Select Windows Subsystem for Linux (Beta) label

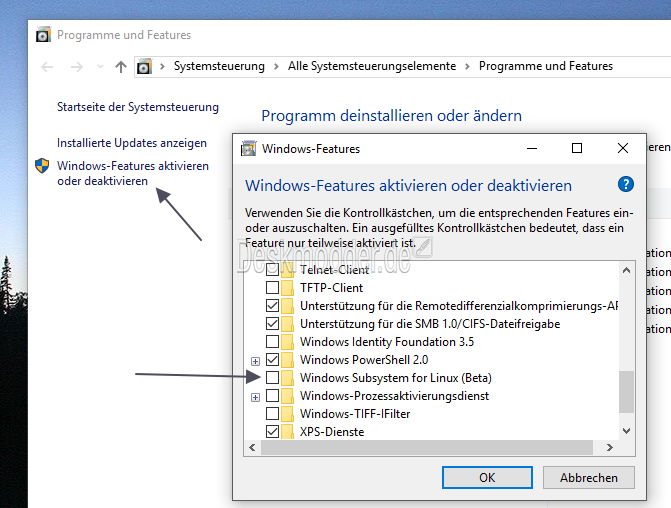pyautogui.click(x=396, y=378)
